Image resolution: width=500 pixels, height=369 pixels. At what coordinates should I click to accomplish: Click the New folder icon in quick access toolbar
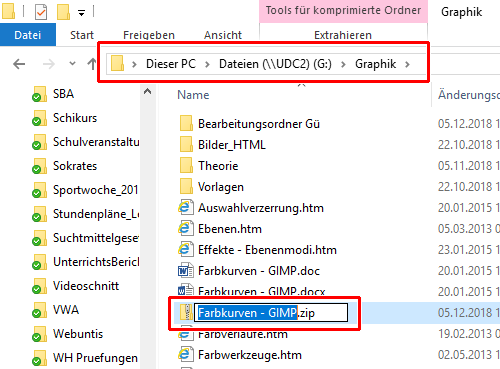[63, 12]
